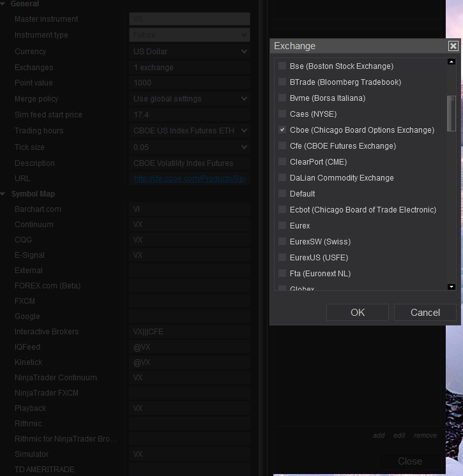Uncheck Cboe (Chicago Board Options Exchange)
The image size is (463, 476).
(282, 130)
